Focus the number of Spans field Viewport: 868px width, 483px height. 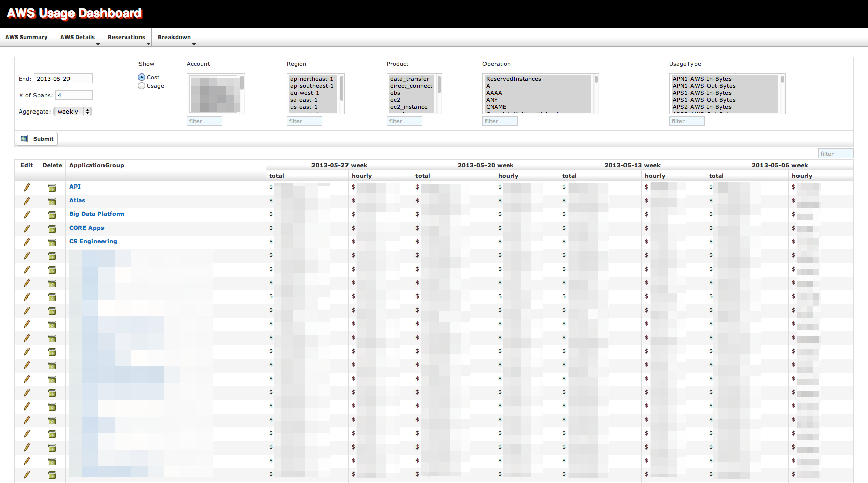point(74,95)
